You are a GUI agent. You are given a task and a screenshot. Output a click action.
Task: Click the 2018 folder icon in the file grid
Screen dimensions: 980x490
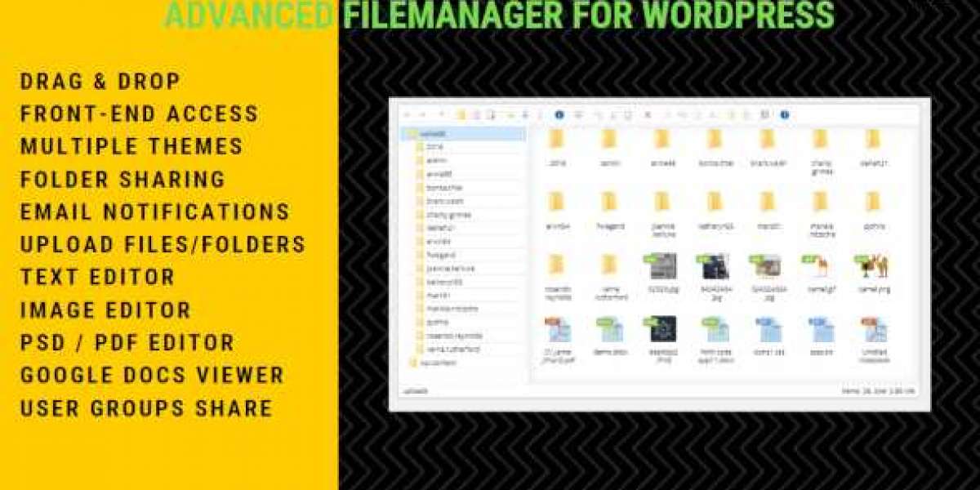pos(556,139)
